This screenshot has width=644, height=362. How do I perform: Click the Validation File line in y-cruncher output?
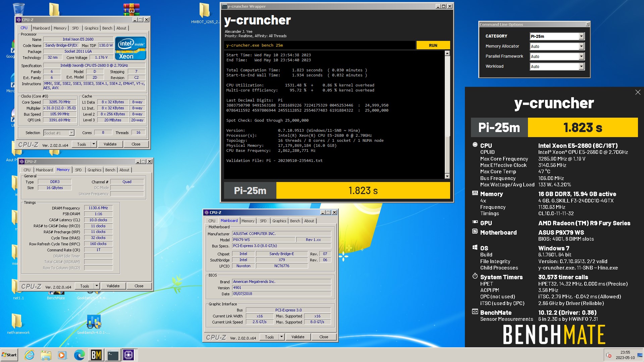(x=274, y=161)
